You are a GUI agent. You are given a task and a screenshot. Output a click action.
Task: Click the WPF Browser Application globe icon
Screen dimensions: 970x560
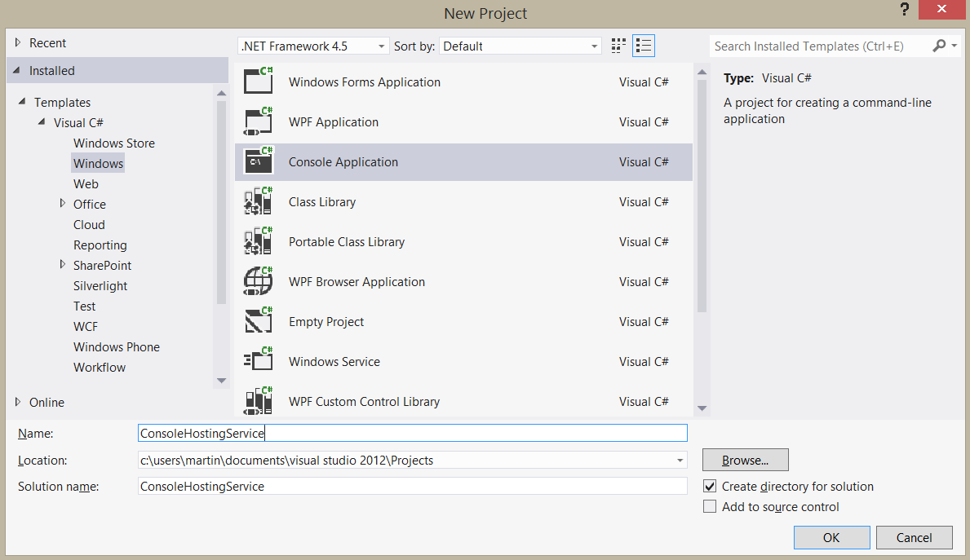point(258,281)
